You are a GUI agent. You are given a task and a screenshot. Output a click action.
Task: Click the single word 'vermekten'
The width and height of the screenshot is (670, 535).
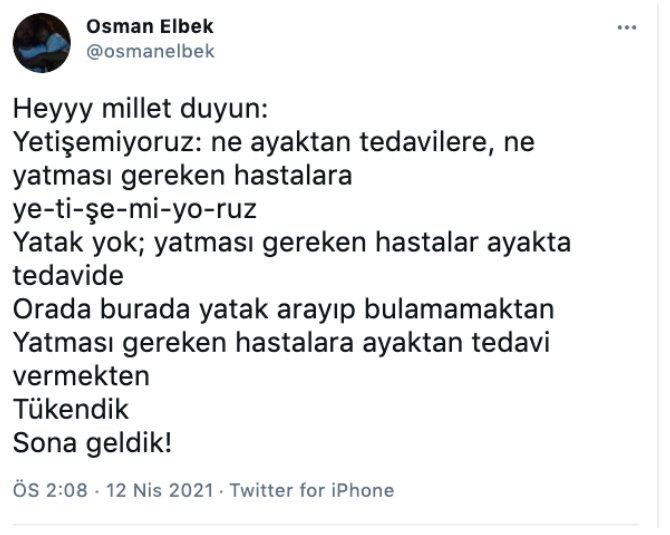[80, 378]
